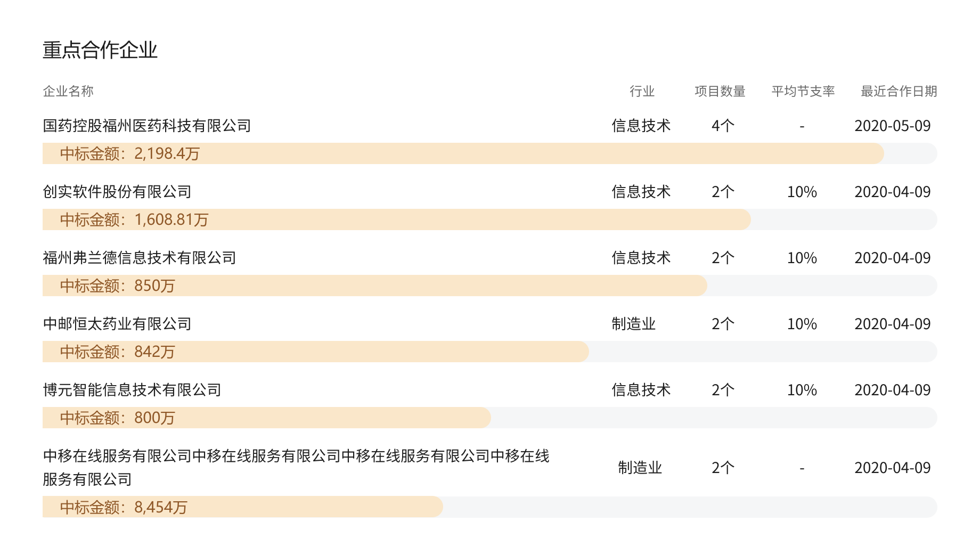The image size is (980, 554).
Task: Click the 企业名称 column header
Action: 68,92
